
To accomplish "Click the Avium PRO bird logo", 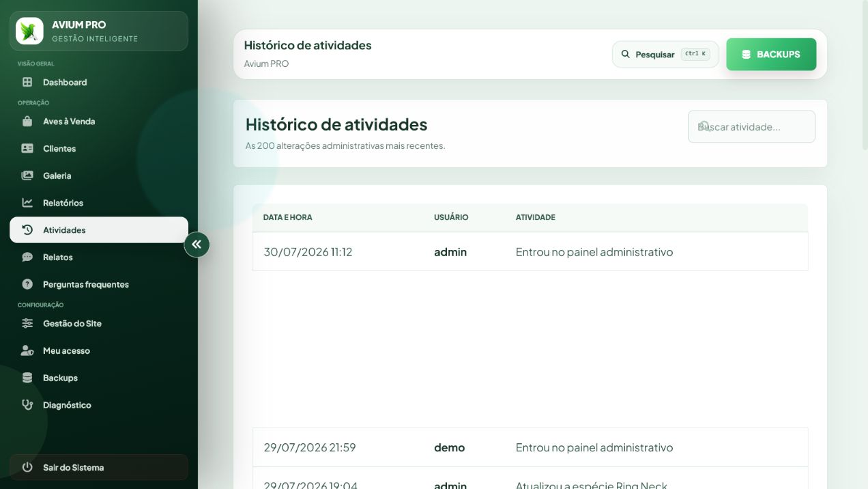I will point(29,31).
